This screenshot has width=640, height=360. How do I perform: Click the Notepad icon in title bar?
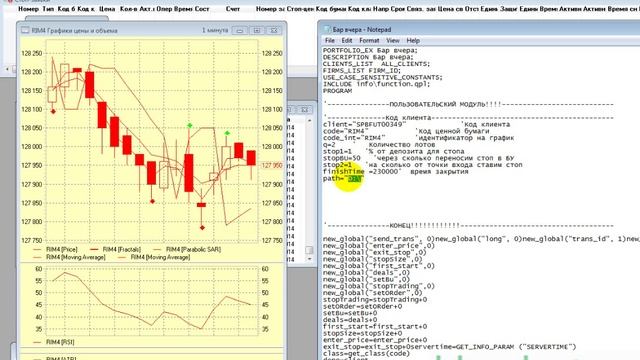click(x=327, y=29)
